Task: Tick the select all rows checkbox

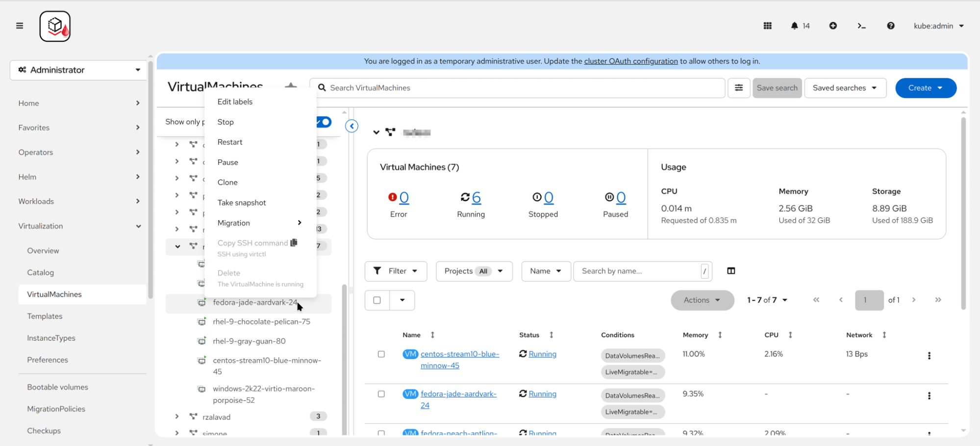Action: click(377, 300)
